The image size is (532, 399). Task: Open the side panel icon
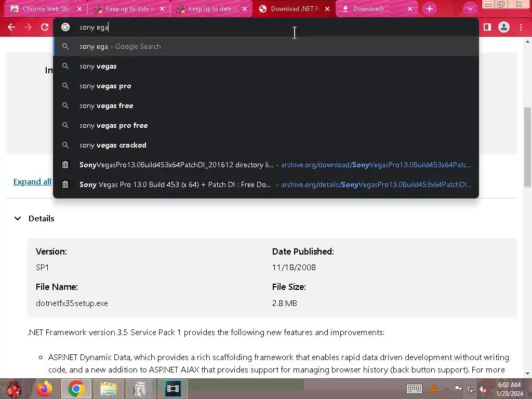pos(487,27)
